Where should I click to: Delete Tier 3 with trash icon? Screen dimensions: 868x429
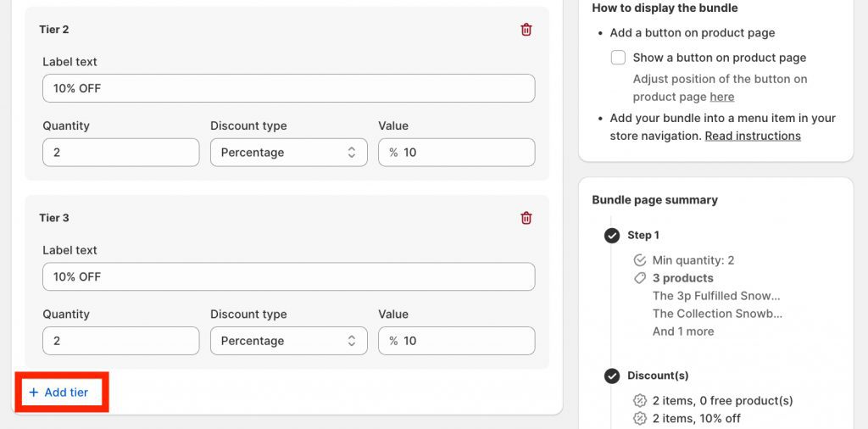pyautogui.click(x=526, y=218)
